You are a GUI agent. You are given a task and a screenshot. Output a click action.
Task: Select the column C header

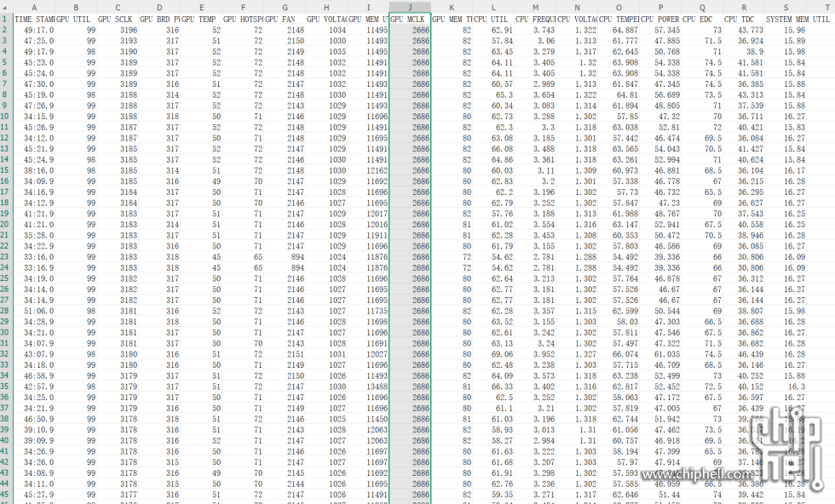coord(118,8)
